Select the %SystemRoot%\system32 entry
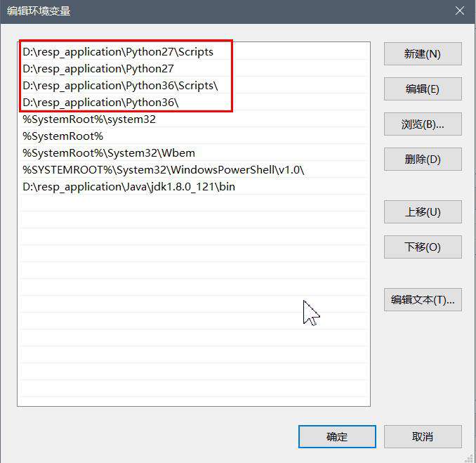The width and height of the screenshot is (476, 463). point(194,119)
